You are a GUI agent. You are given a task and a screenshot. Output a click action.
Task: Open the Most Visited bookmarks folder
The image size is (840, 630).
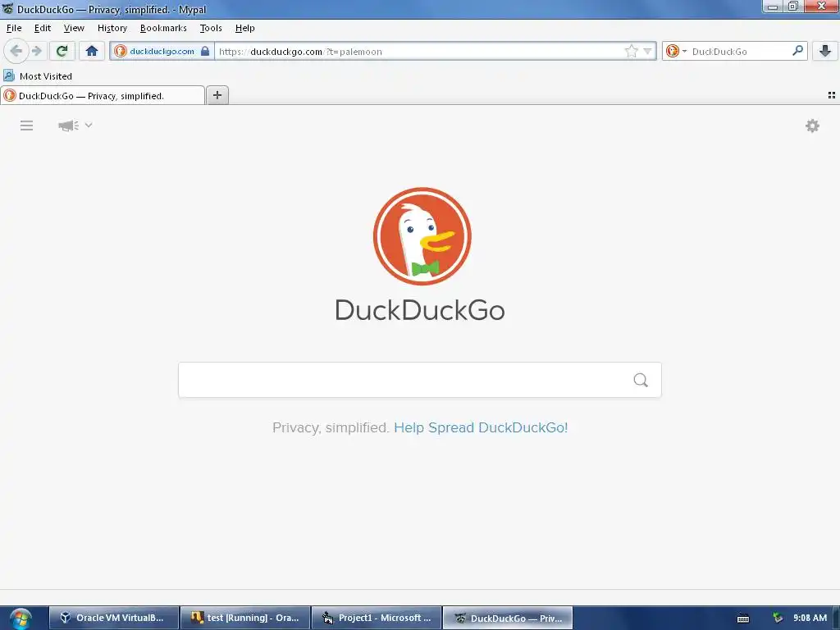click(38, 76)
